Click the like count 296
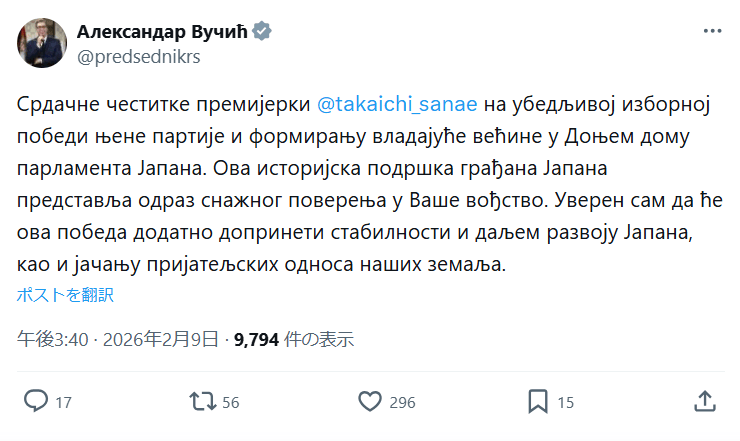Image resolution: width=740 pixels, height=441 pixels. point(402,403)
